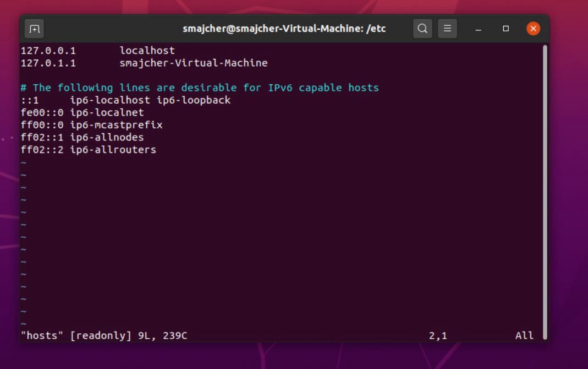
Task: Open the terminal search tool
Action: [x=422, y=29]
